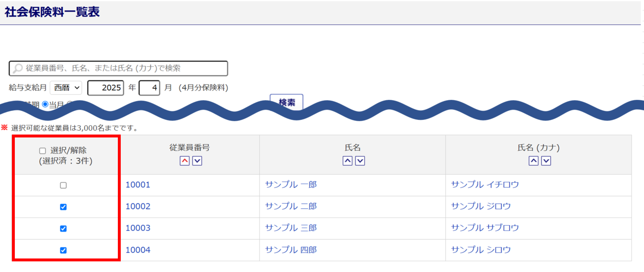Image resolution: width=644 pixels, height=272 pixels.
Task: Click the month input field showing 4
Action: point(149,88)
